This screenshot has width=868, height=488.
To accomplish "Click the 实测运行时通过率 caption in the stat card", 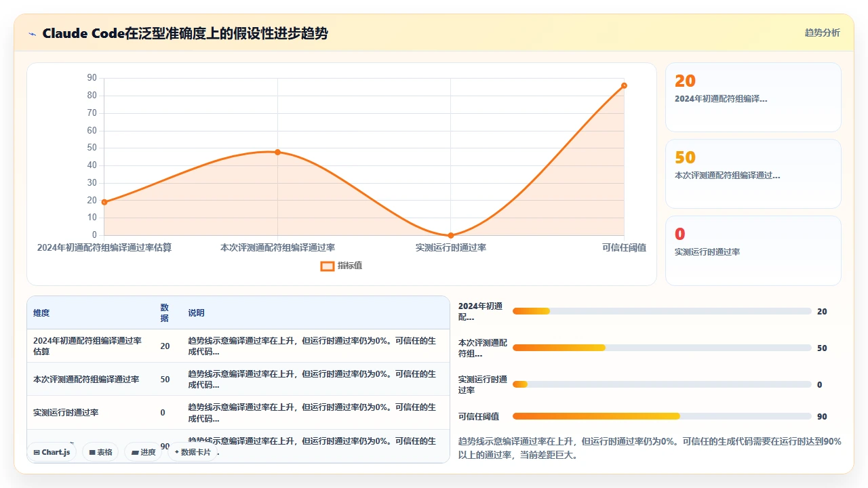I will coord(707,252).
